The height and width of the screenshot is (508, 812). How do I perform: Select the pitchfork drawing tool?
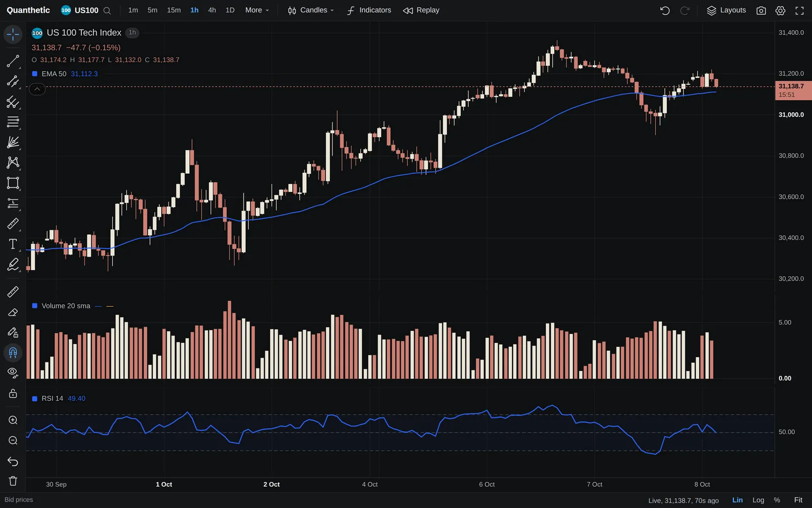click(13, 102)
